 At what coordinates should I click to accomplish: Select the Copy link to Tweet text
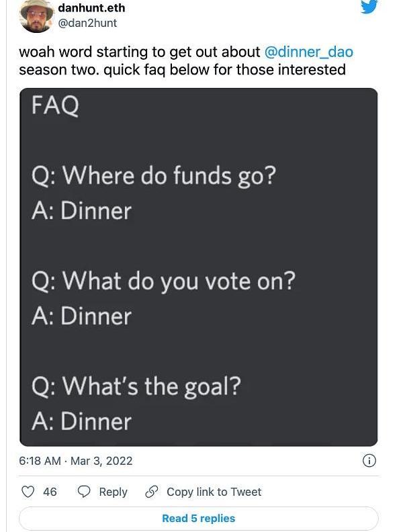coord(214,492)
